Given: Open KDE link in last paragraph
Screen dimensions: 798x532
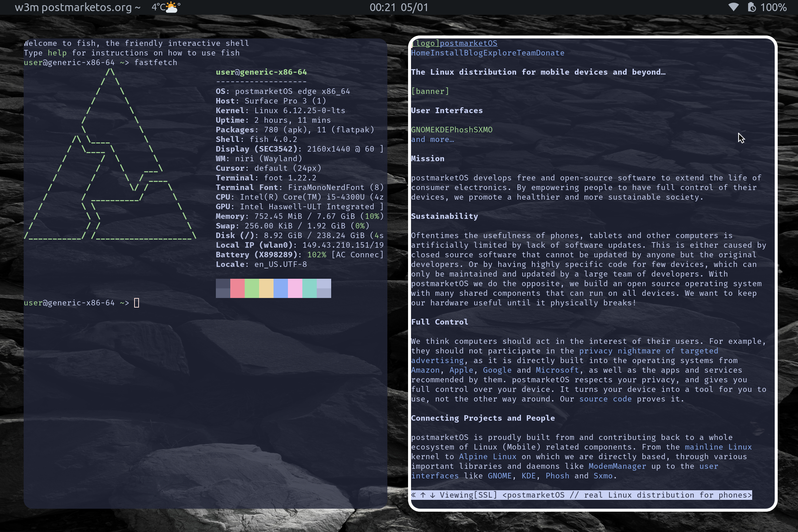Looking at the screenshot, I should (529, 476).
